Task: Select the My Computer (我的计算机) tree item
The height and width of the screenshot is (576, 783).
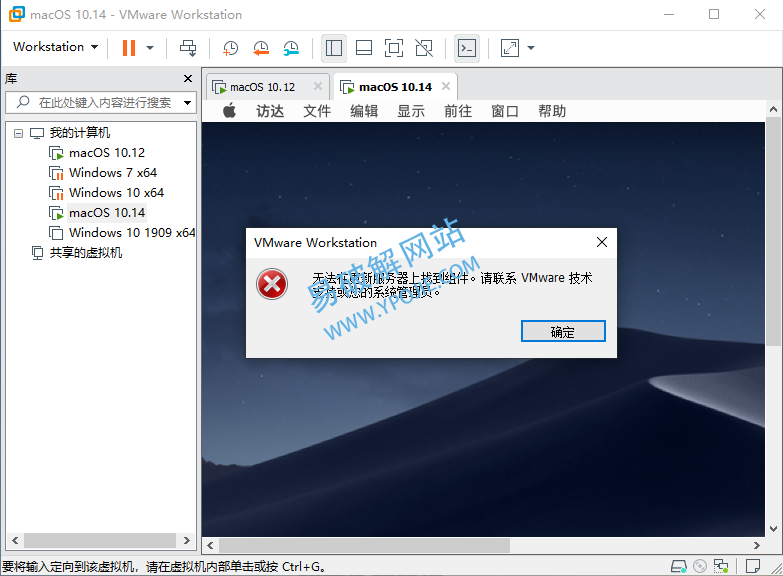Action: (79, 133)
